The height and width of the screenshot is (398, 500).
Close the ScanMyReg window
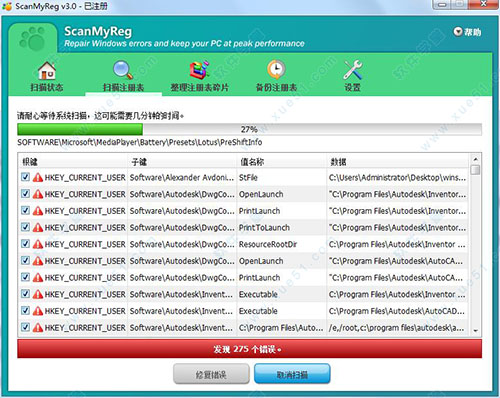pos(484,4)
